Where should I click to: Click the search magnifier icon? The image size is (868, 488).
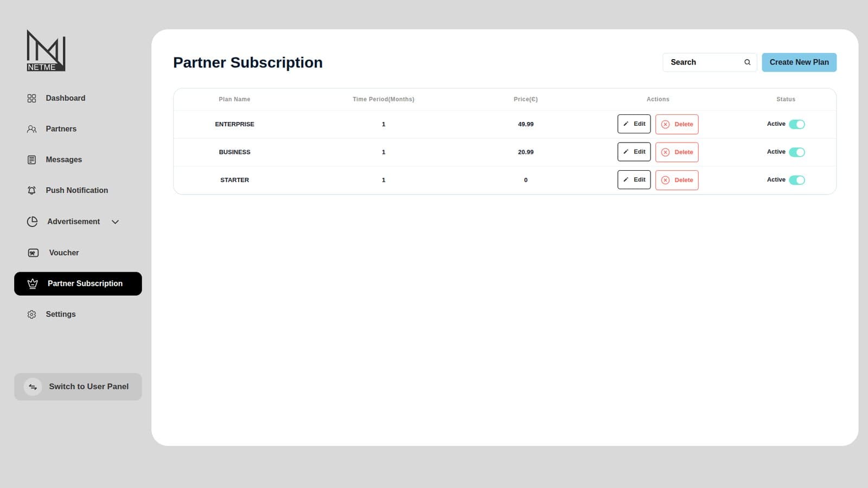click(x=747, y=62)
